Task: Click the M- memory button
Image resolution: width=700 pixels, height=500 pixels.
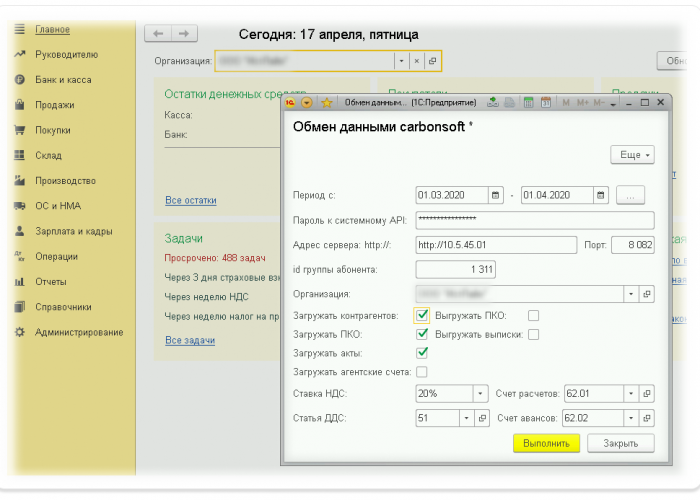Action: pos(599,103)
